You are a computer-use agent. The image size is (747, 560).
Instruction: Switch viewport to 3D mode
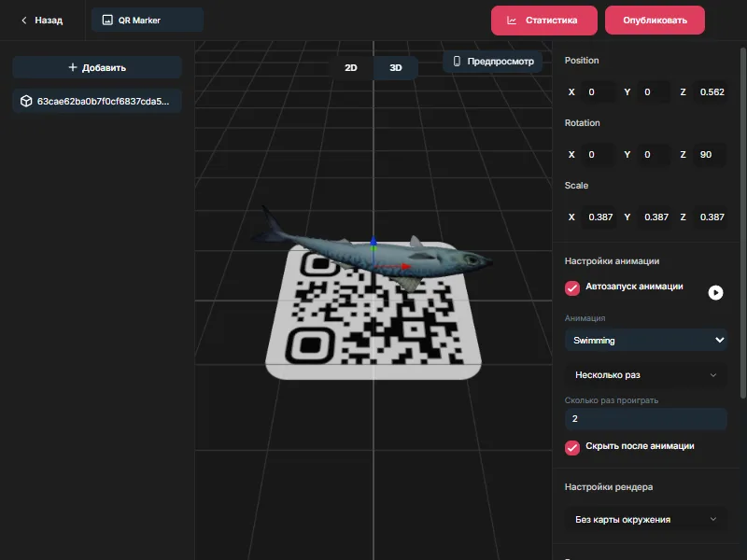(395, 67)
